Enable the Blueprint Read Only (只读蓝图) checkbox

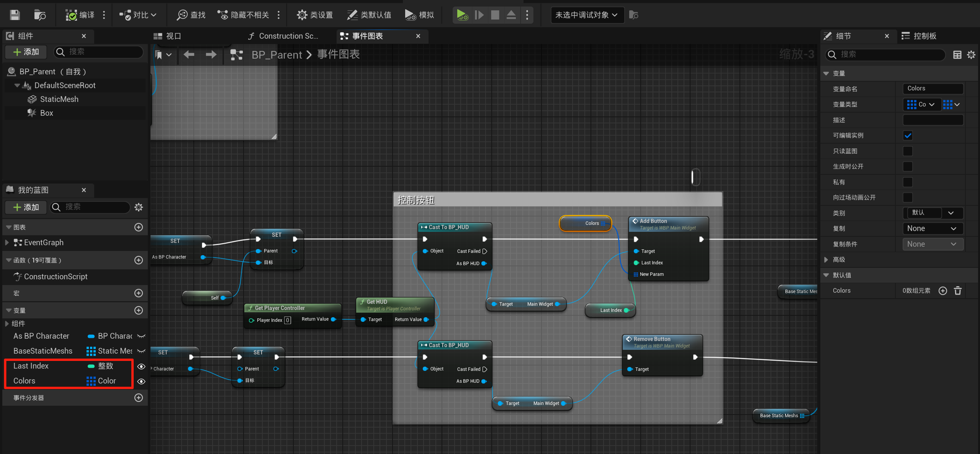point(908,151)
